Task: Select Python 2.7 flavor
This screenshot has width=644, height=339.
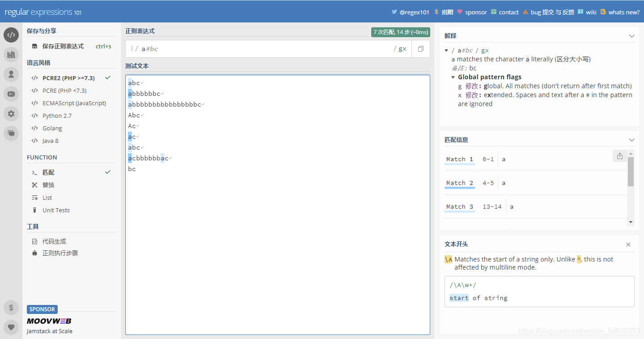Action: tap(71, 116)
